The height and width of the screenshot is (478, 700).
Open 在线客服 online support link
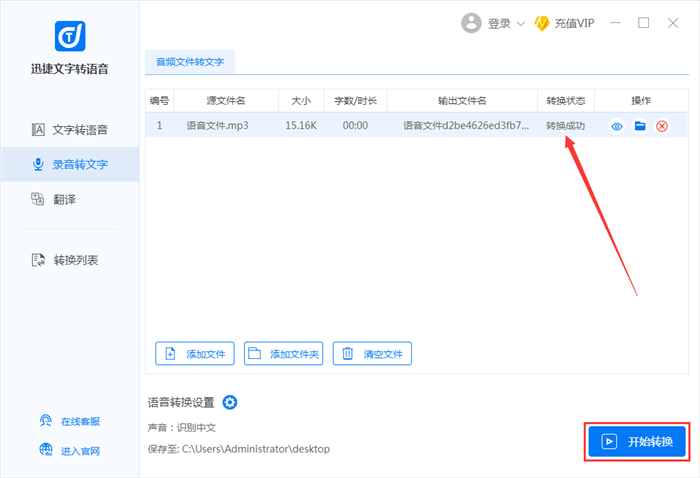(x=80, y=421)
